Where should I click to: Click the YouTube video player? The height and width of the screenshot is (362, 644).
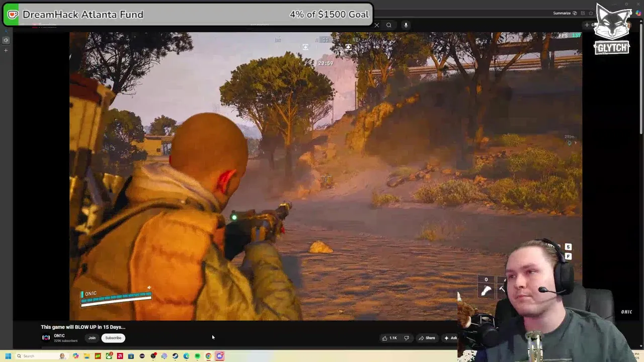pyautogui.click(x=326, y=176)
